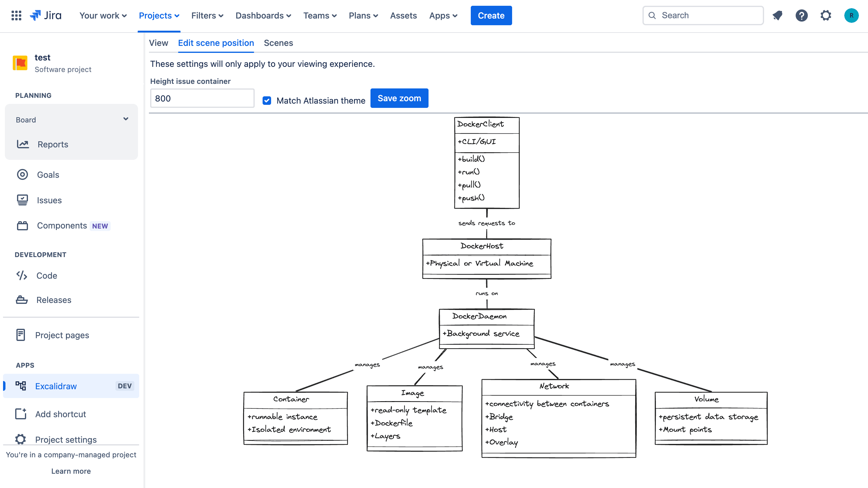Click the Image box title
The image size is (868, 488).
pos(412,393)
